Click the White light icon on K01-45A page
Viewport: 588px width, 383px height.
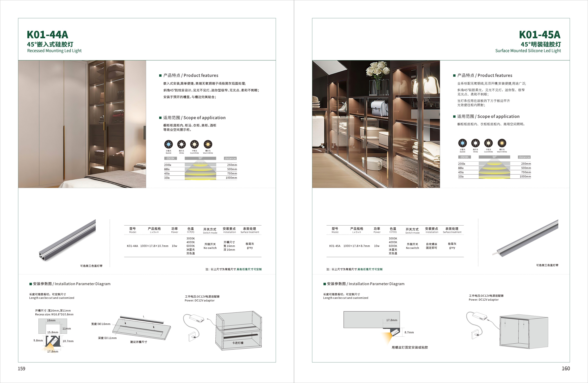coord(475,143)
